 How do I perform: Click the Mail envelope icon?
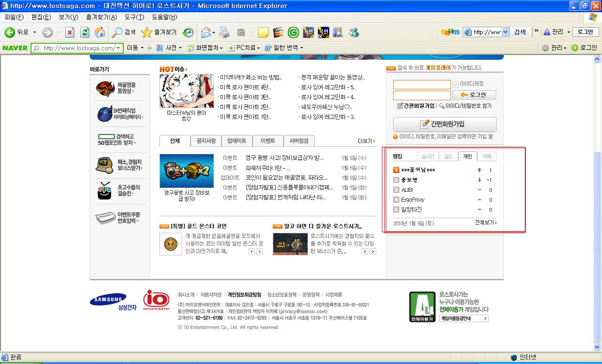click(x=206, y=32)
